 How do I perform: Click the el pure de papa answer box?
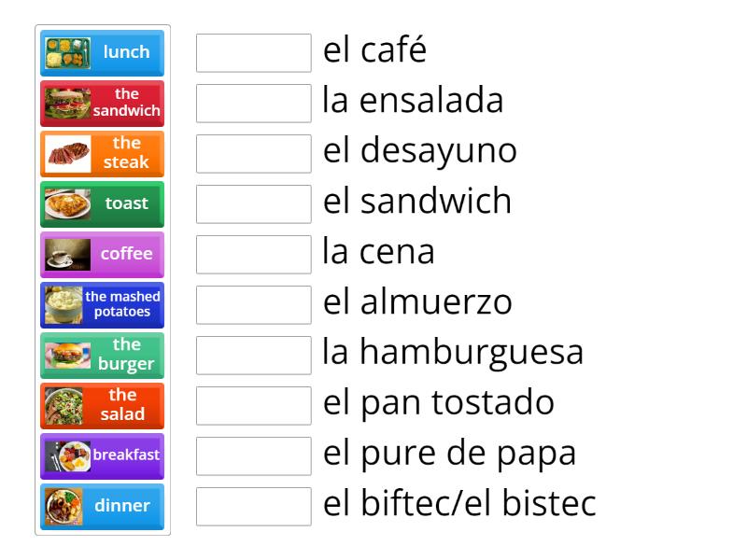point(253,455)
